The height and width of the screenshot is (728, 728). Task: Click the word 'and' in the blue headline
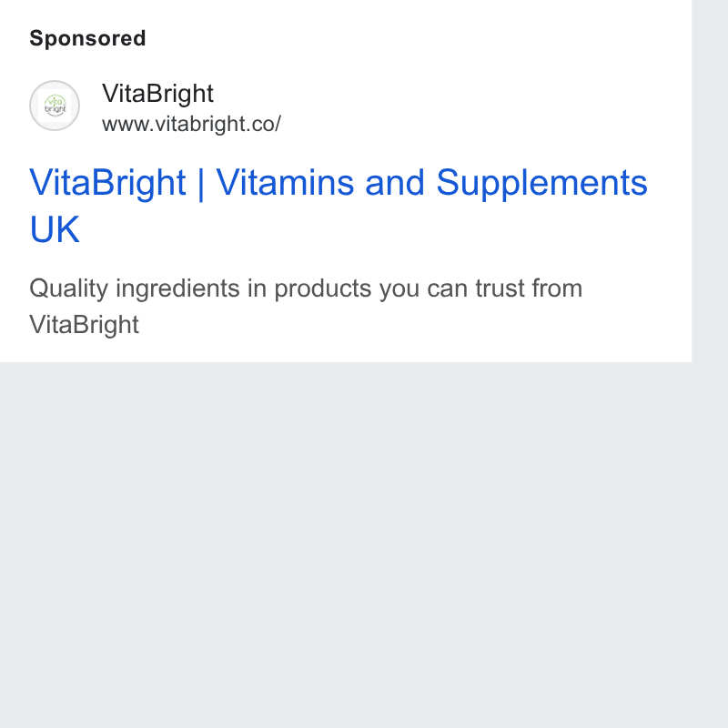pos(395,183)
